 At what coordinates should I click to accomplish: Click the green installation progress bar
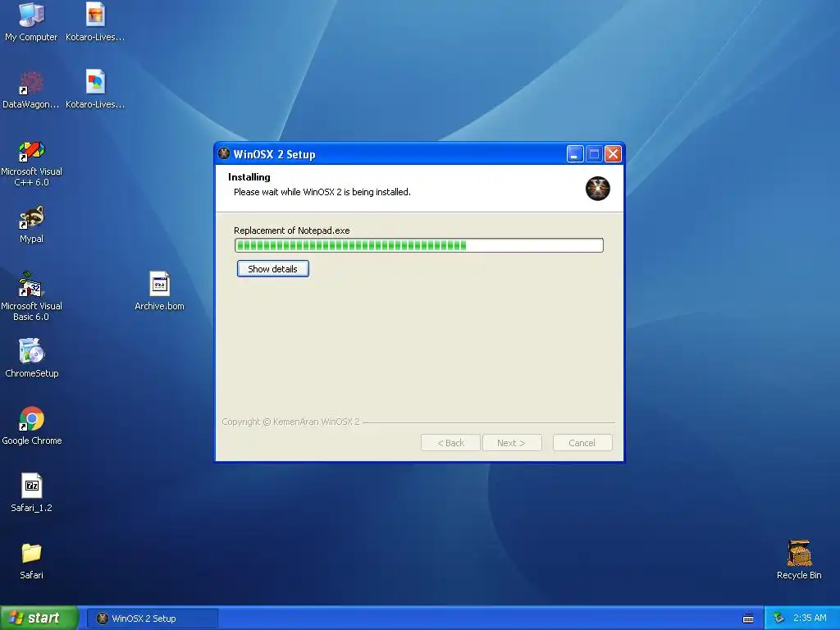[419, 245]
